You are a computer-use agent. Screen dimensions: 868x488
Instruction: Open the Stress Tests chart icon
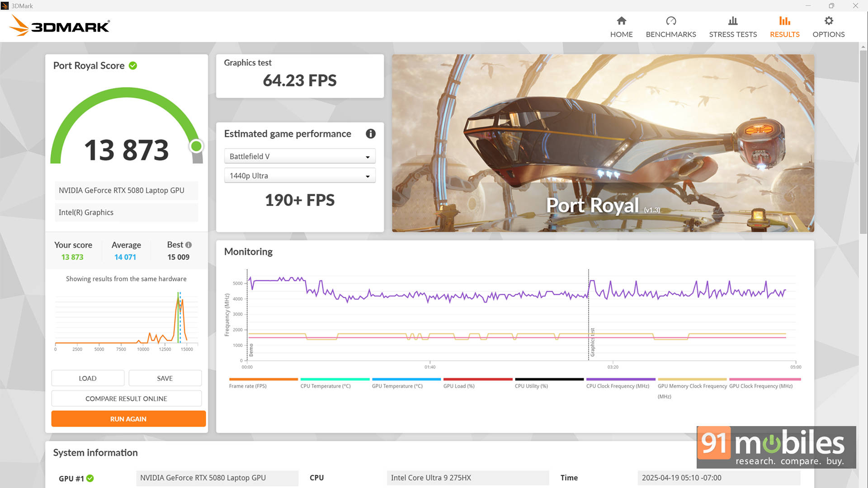point(733,21)
